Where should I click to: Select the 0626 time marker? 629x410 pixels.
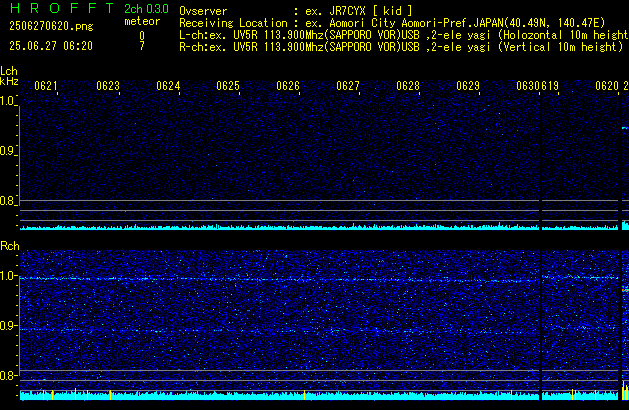click(x=288, y=86)
